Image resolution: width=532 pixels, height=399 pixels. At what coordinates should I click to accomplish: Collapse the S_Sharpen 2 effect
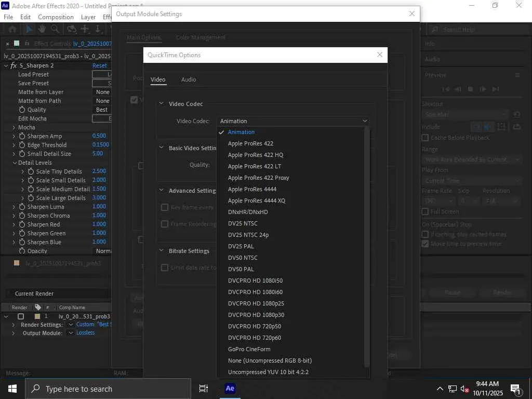tap(6, 65)
